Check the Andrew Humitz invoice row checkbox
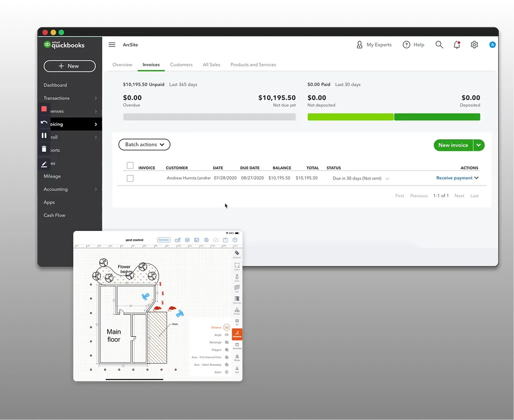Image resolution: width=514 pixels, height=420 pixels. click(130, 179)
